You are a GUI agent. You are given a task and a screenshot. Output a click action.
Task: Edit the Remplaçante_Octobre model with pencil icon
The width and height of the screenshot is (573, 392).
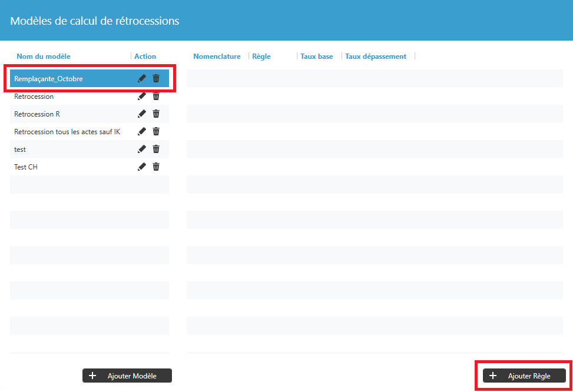[141, 78]
